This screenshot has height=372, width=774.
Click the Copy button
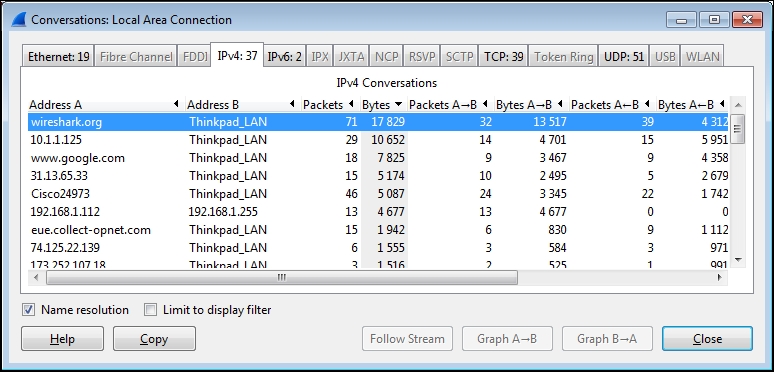[x=154, y=339]
